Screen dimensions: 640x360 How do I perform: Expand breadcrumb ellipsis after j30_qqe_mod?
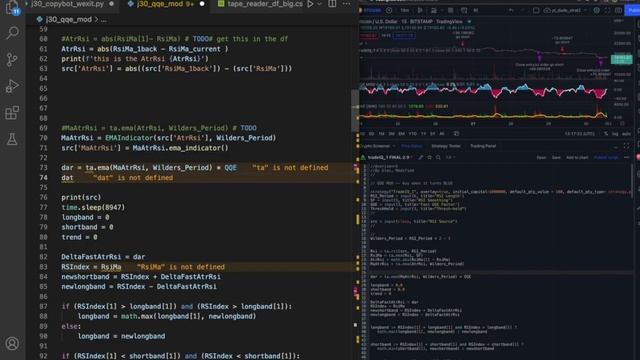tap(104, 19)
